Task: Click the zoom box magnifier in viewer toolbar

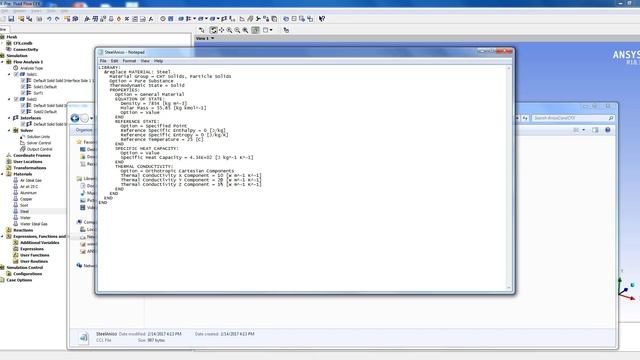Action: point(245,30)
